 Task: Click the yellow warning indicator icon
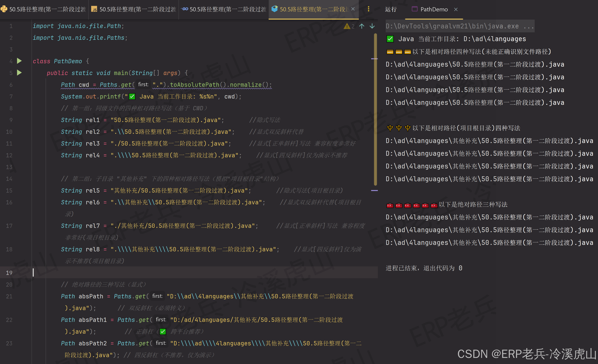[347, 26]
